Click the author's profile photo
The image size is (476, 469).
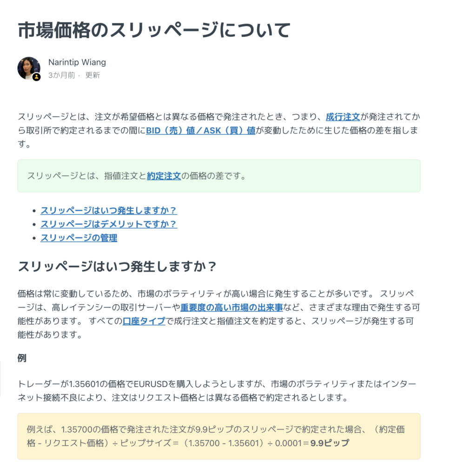(x=29, y=68)
